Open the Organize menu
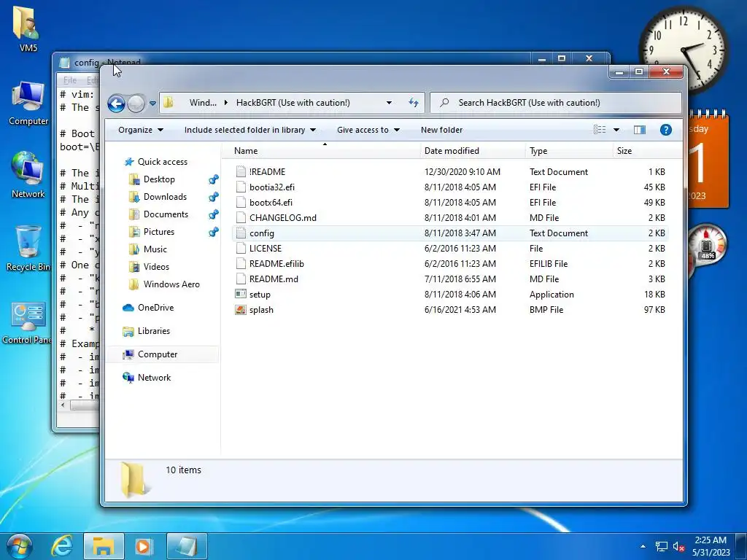Image resolution: width=747 pixels, height=560 pixels. tap(141, 130)
